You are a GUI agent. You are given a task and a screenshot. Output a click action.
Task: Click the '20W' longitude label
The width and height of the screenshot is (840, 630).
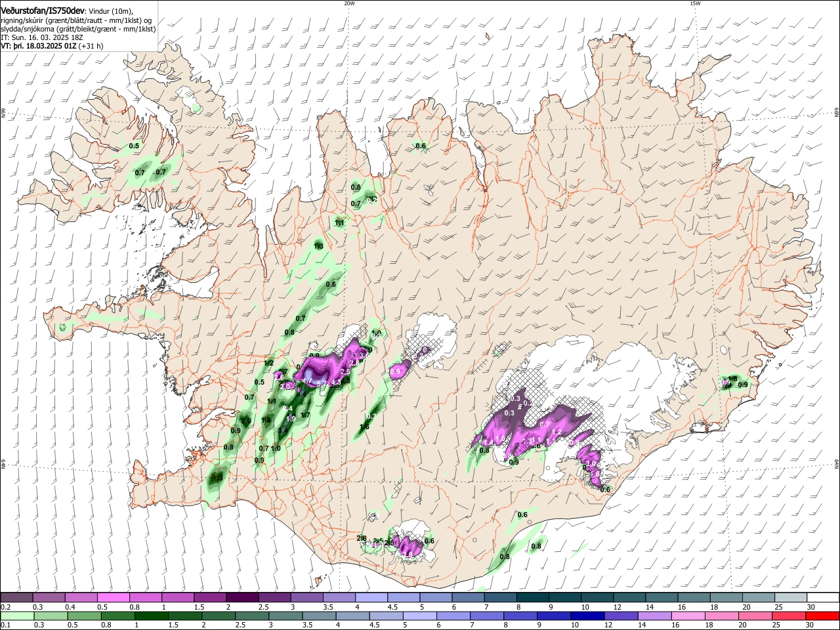tap(349, 3)
